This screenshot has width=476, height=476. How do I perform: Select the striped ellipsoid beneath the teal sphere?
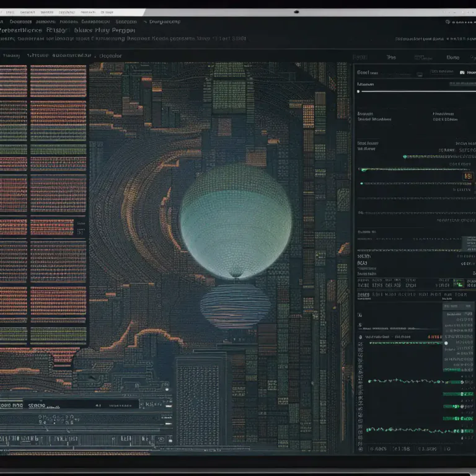coord(236,306)
